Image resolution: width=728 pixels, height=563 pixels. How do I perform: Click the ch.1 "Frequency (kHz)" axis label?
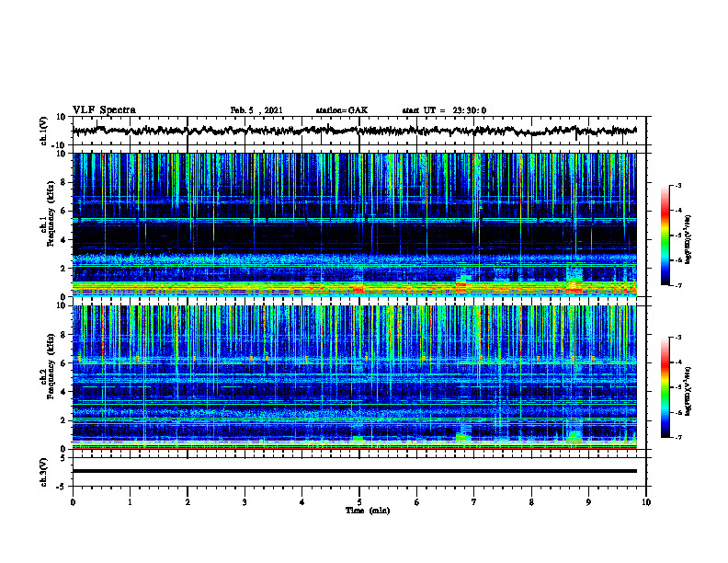pos(51,212)
